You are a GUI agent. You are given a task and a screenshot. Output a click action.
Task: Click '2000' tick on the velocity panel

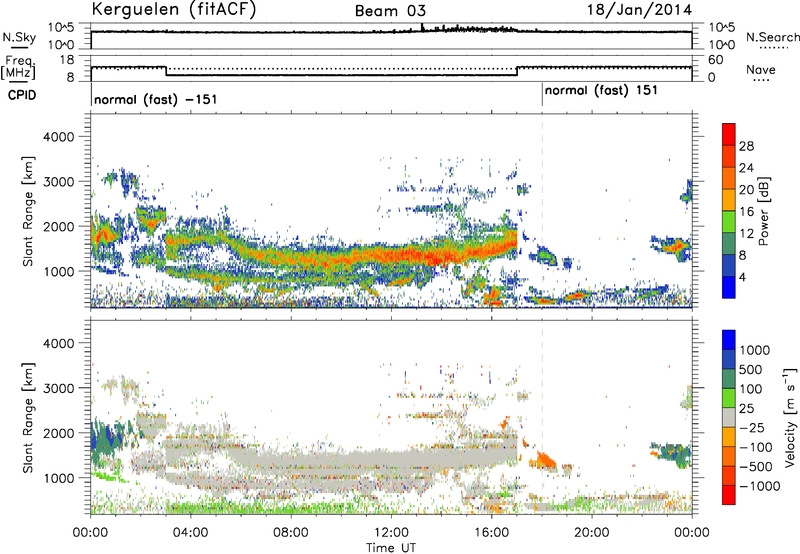tap(58, 433)
